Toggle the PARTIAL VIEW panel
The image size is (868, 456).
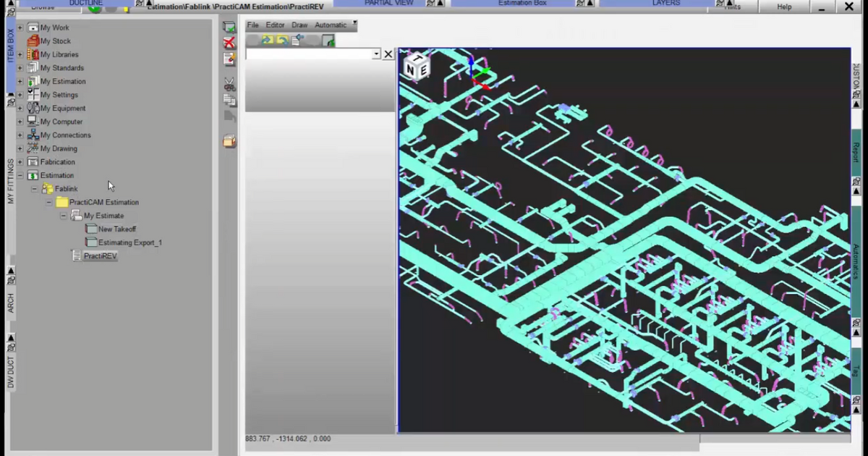pyautogui.click(x=388, y=3)
